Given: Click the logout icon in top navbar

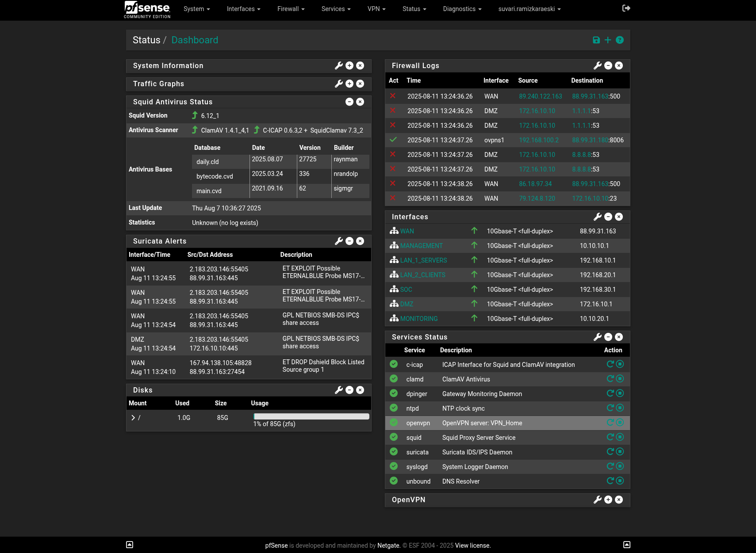Looking at the screenshot, I should click(x=626, y=8).
